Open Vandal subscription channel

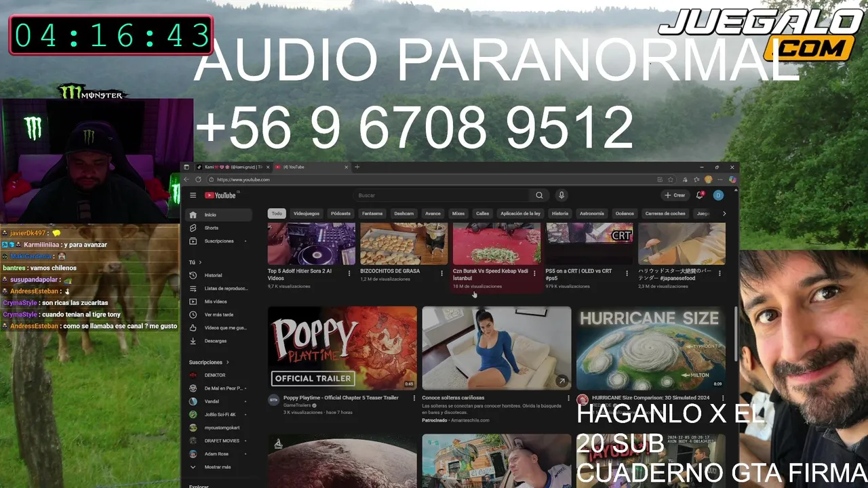point(218,401)
